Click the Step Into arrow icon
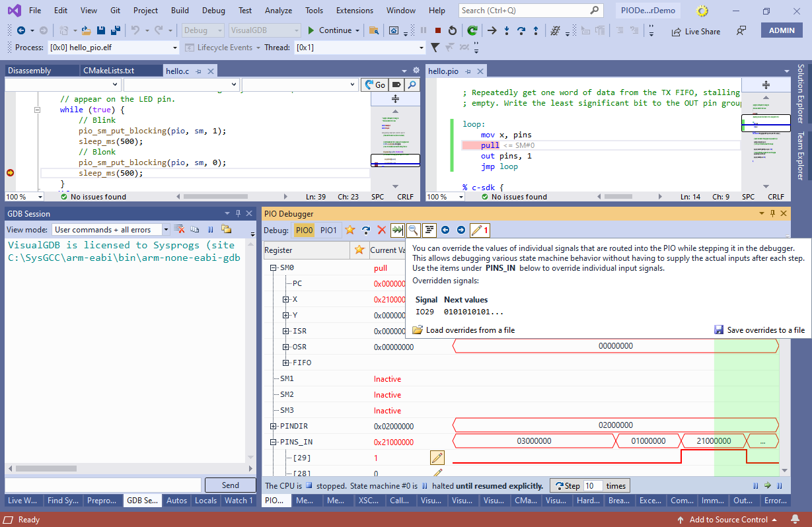This screenshot has height=527, width=812. tap(507, 30)
